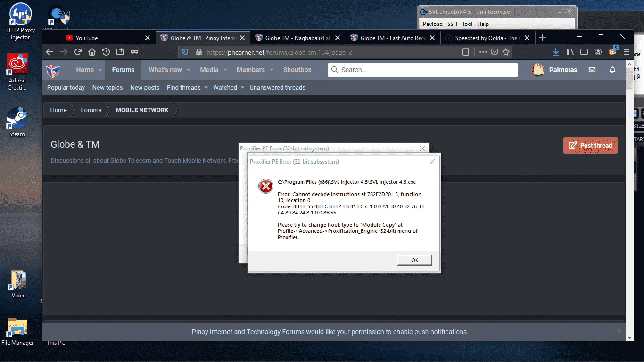This screenshot has height=362, width=644.
Task: Open the Palmeras user account menu
Action: pyautogui.click(x=554, y=70)
